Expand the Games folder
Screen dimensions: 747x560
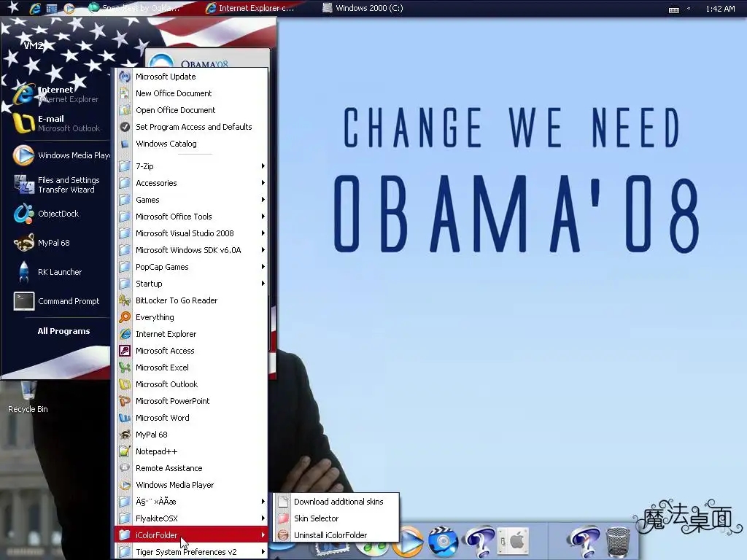click(x=192, y=200)
